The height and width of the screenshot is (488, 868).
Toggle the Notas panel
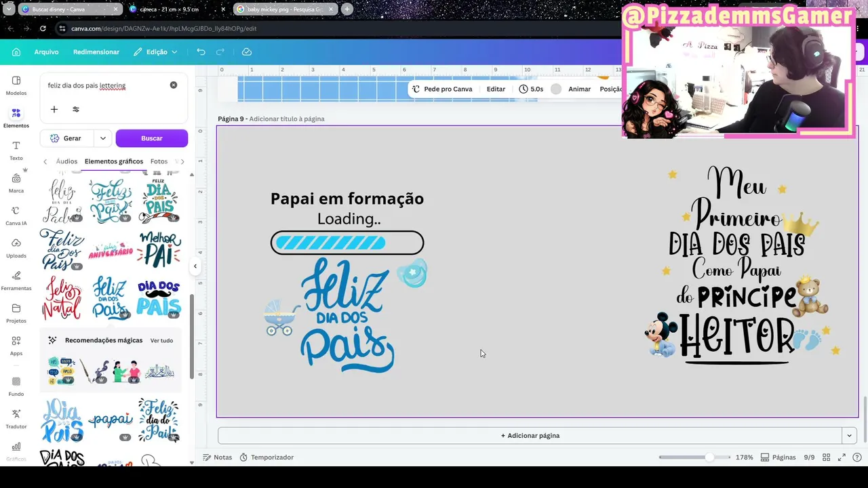218,457
